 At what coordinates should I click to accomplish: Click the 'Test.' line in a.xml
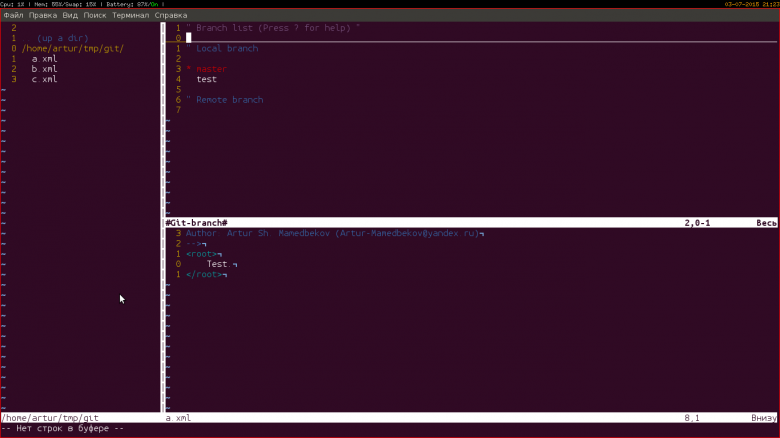(x=219, y=264)
